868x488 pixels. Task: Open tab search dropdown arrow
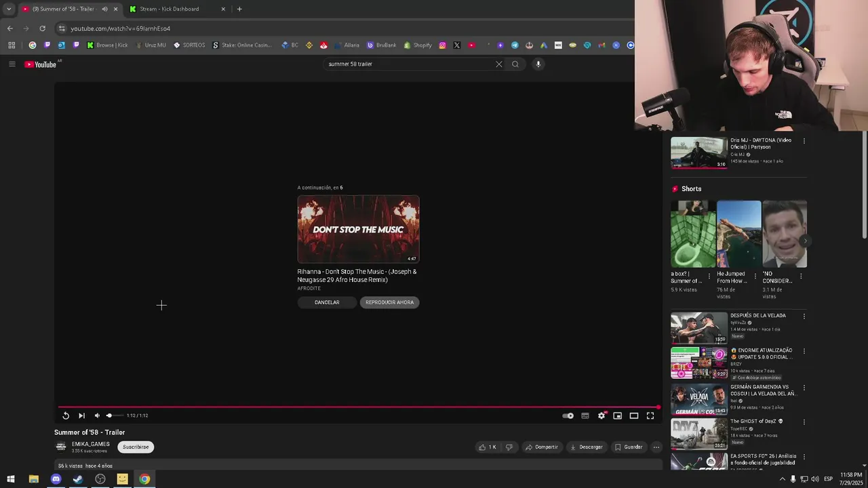8,9
